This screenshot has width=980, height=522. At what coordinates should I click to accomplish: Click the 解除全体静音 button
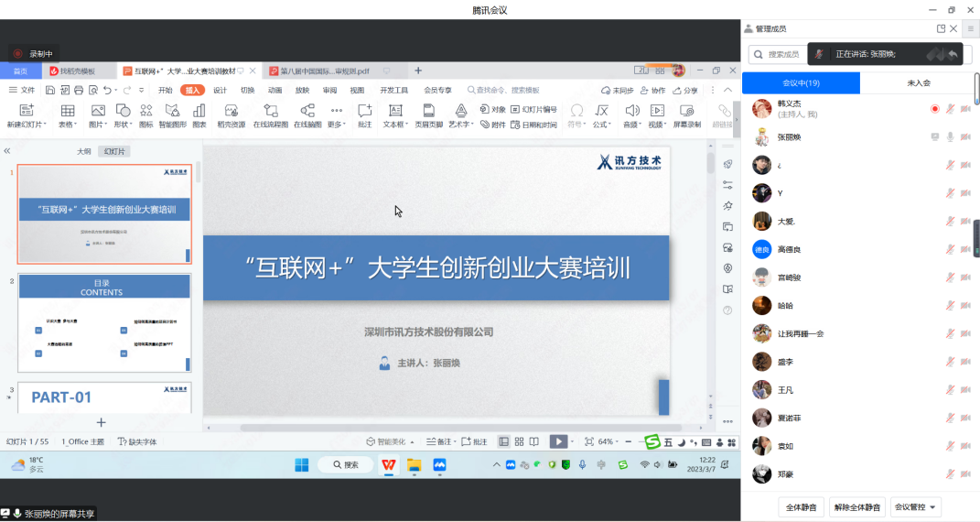click(x=856, y=506)
